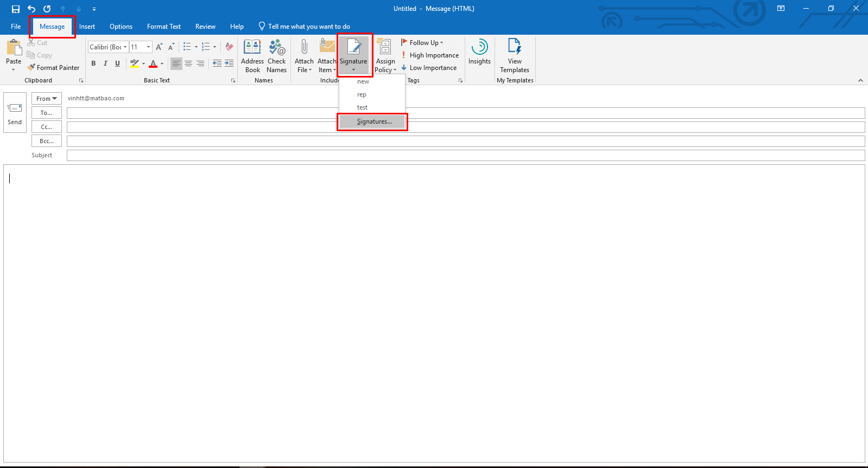Click the To... button
The image size is (868, 468).
47,113
